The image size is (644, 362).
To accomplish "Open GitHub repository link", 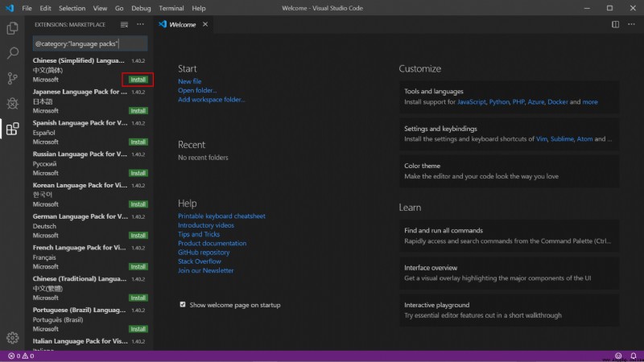I will 204,253.
